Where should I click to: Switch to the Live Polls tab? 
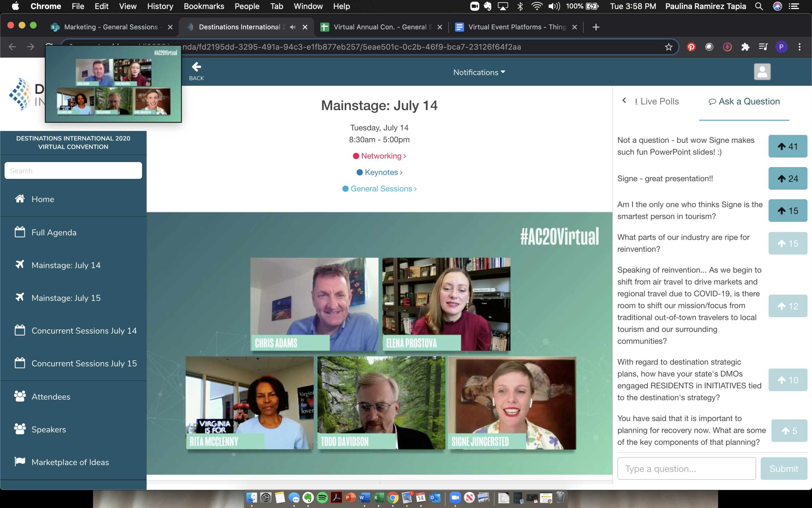pos(656,101)
